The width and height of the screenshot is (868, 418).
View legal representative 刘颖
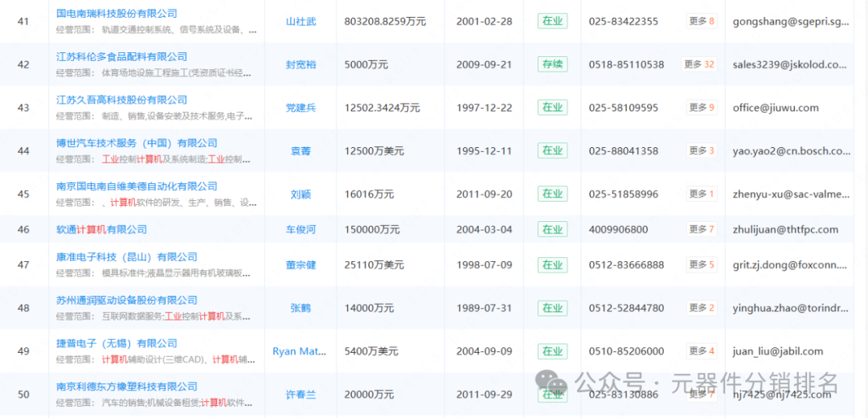click(301, 195)
